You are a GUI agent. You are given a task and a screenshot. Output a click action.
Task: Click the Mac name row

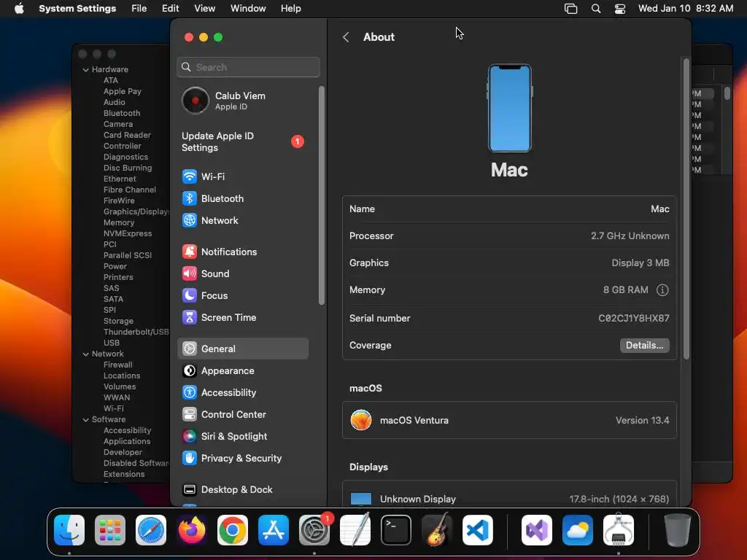click(x=509, y=209)
